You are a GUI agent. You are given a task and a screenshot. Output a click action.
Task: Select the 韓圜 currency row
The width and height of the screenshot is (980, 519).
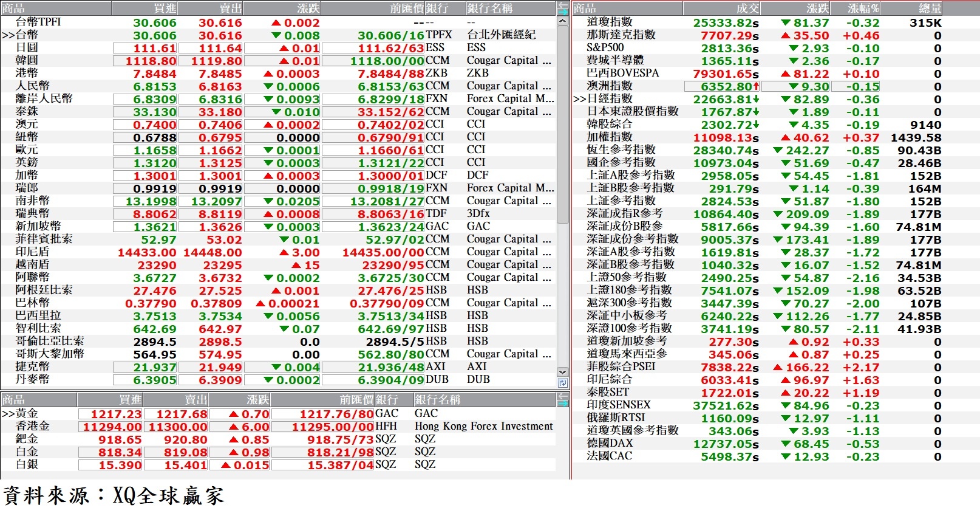(278, 60)
